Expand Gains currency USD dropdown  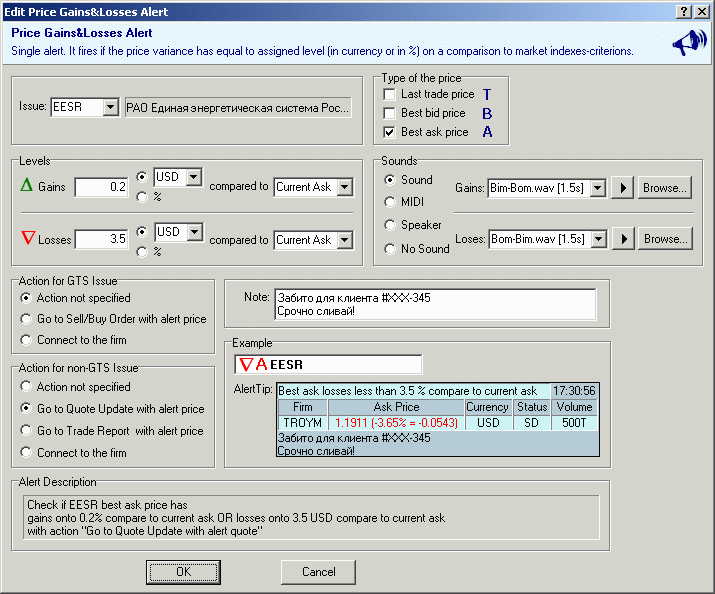pos(193,177)
